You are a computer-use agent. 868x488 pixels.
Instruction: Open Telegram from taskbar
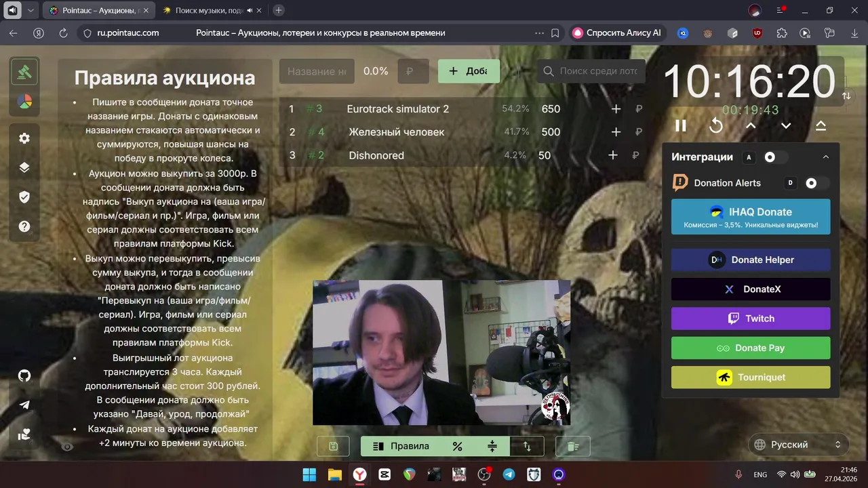click(x=509, y=474)
